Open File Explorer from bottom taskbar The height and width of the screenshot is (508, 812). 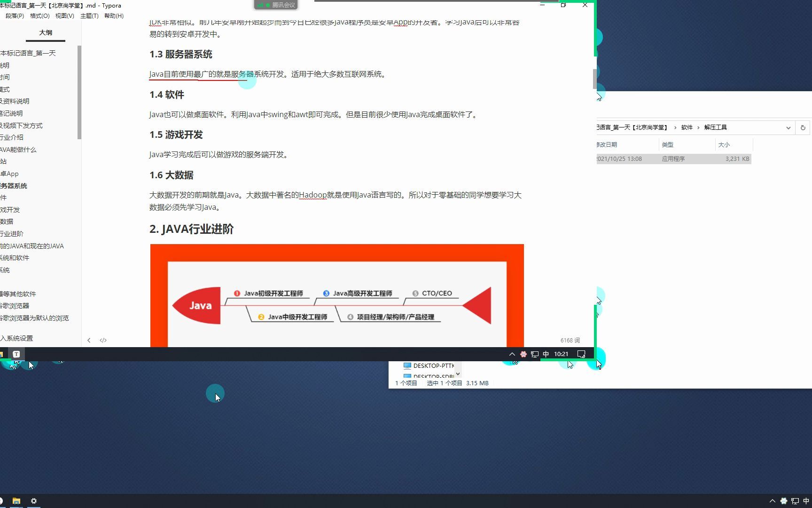click(16, 501)
